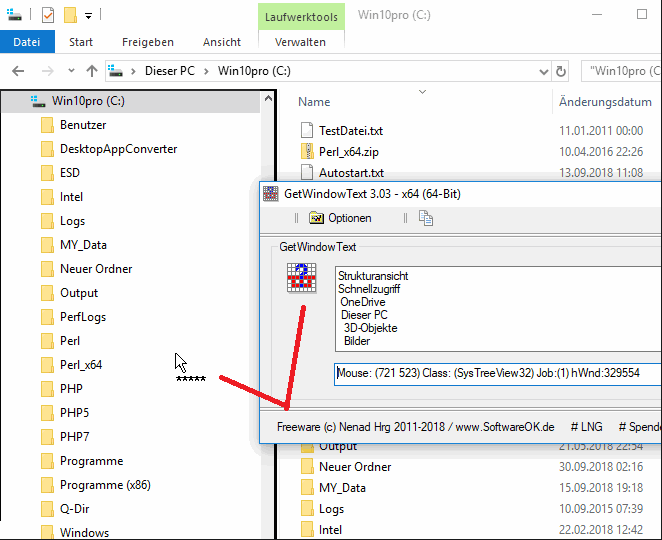
Task: Click the drive icon in title bar
Action: 14,15
